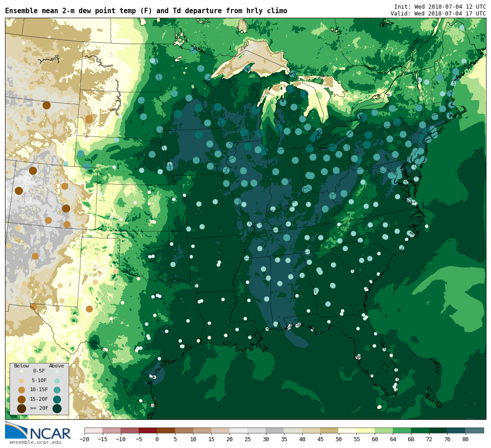Select the 15-20F above-normal teal legend circle
Screen dimensions: 491x448
pyautogui.click(x=57, y=399)
